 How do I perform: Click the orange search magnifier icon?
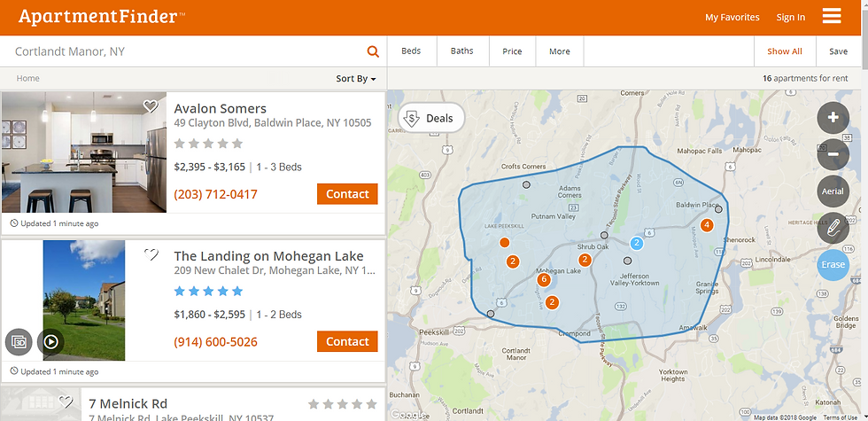point(373,51)
